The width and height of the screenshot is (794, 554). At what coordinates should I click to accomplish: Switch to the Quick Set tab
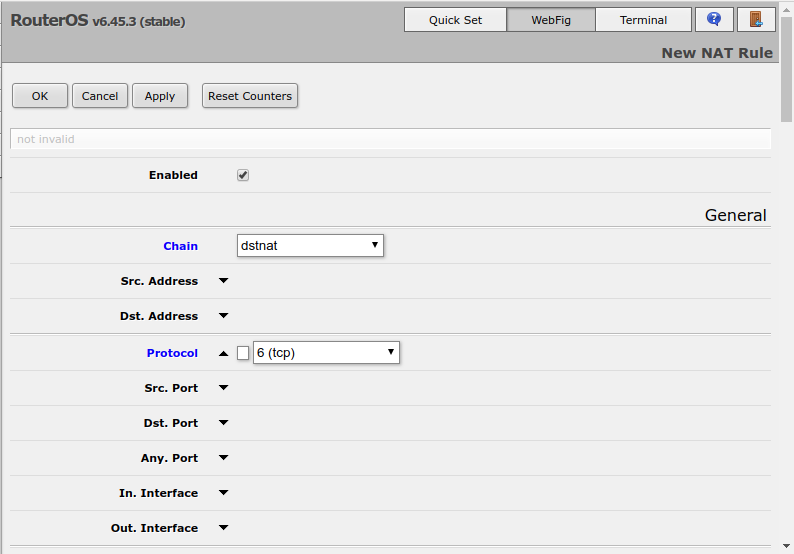pyautogui.click(x=455, y=20)
